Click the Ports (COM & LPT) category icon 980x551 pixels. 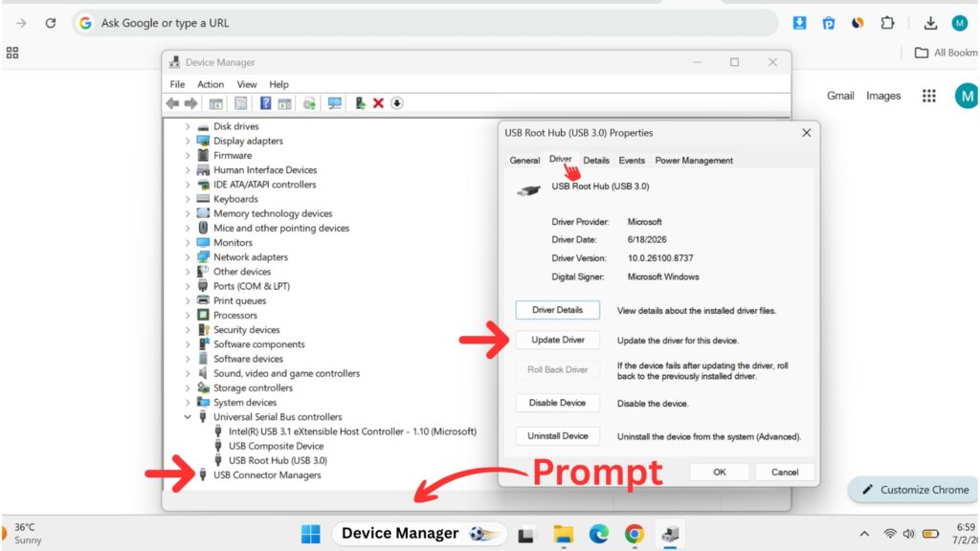203,285
